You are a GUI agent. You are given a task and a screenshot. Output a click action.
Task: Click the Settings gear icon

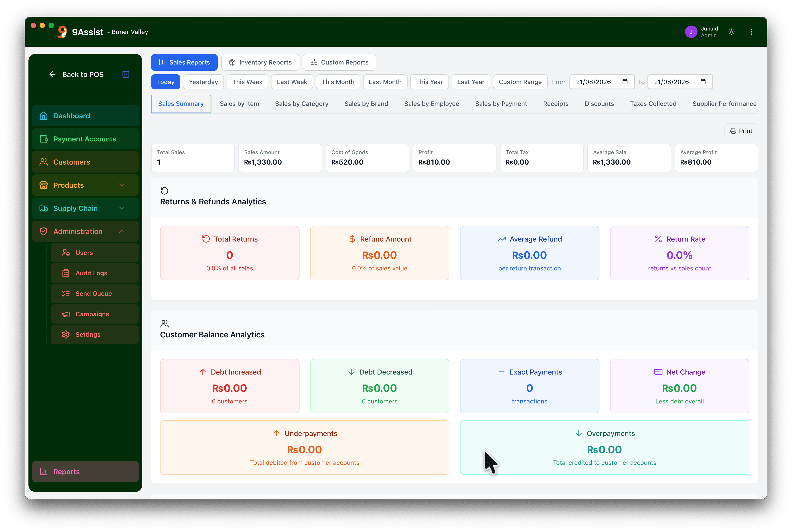coord(66,335)
